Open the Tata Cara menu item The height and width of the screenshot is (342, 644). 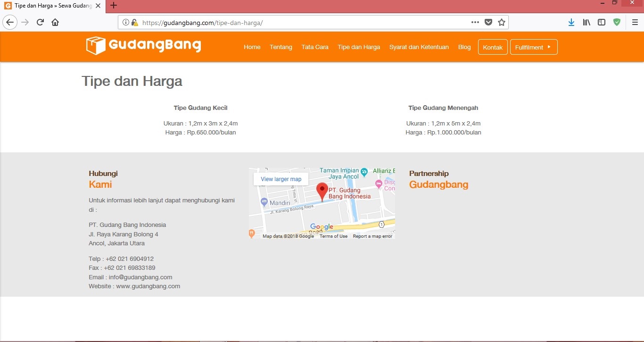[315, 47]
